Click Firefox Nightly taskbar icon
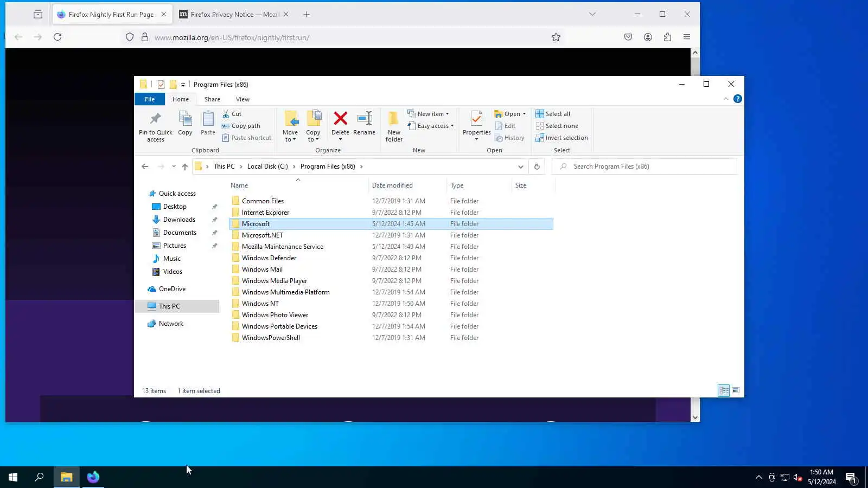This screenshot has height=488, width=868. click(x=93, y=477)
